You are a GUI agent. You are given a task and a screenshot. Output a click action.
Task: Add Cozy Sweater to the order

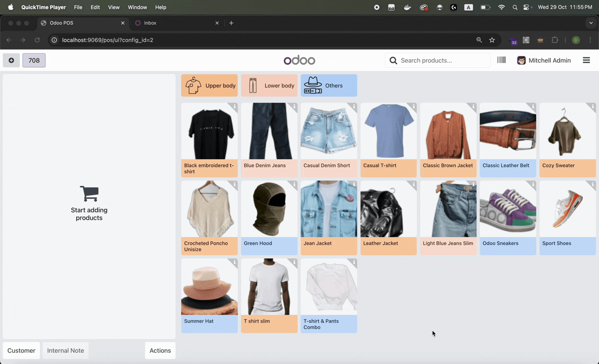point(568,140)
